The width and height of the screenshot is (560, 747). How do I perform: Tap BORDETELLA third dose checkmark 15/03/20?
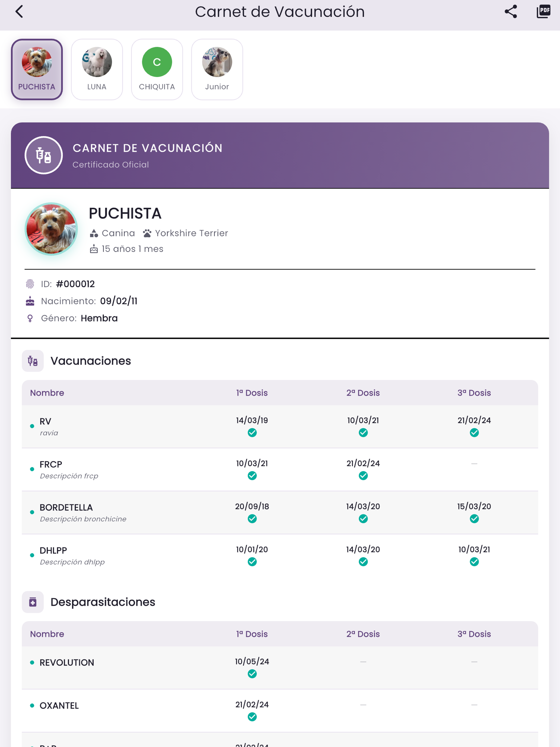tap(474, 519)
